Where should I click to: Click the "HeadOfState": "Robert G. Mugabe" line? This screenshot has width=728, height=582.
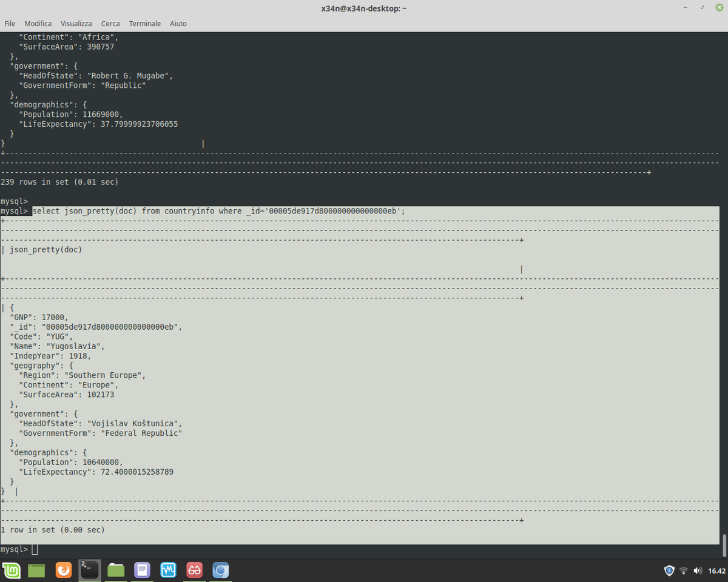coord(96,76)
